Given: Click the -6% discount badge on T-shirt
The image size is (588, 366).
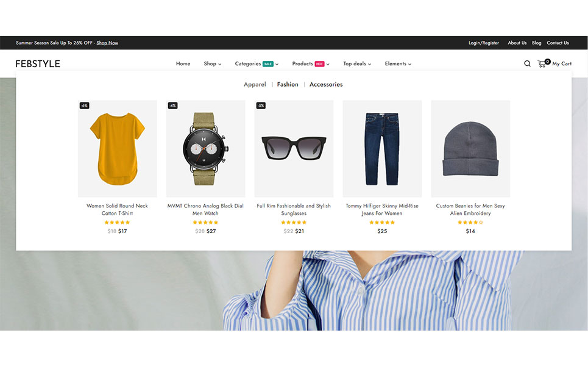Looking at the screenshot, I should point(84,106).
